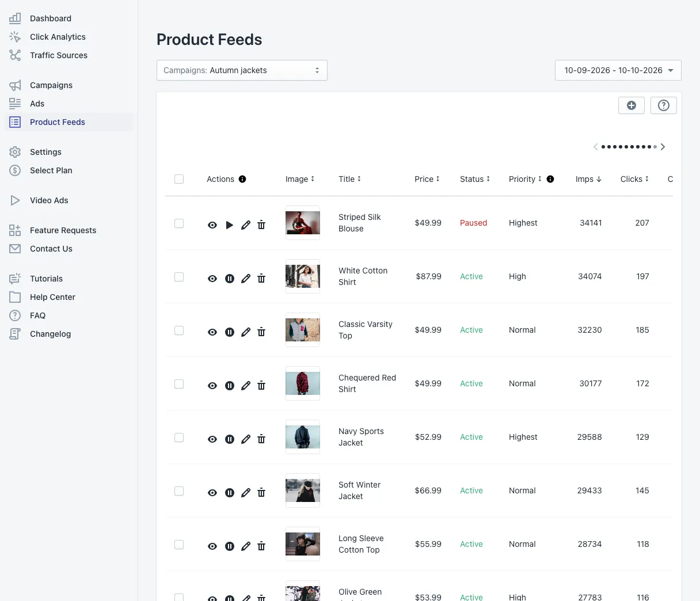Go to next table columns page arrow
Screen dimensions: 700x601
tap(663, 147)
